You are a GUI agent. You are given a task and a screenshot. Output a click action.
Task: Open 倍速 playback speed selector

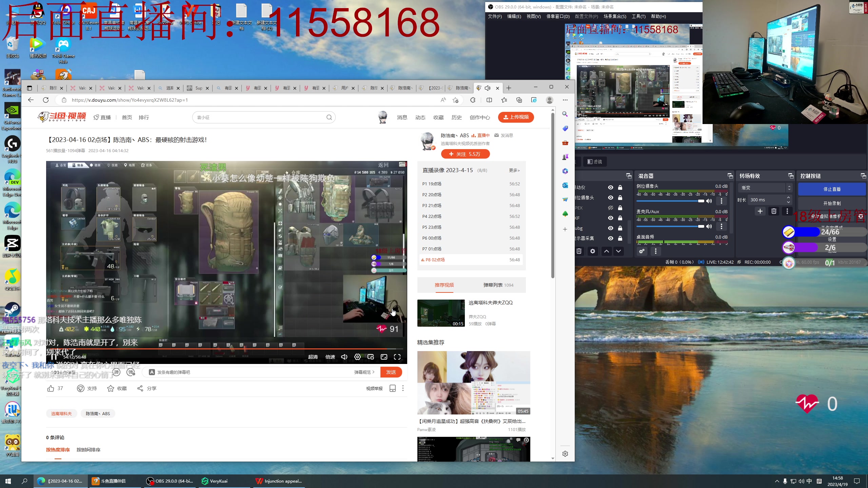point(330,357)
